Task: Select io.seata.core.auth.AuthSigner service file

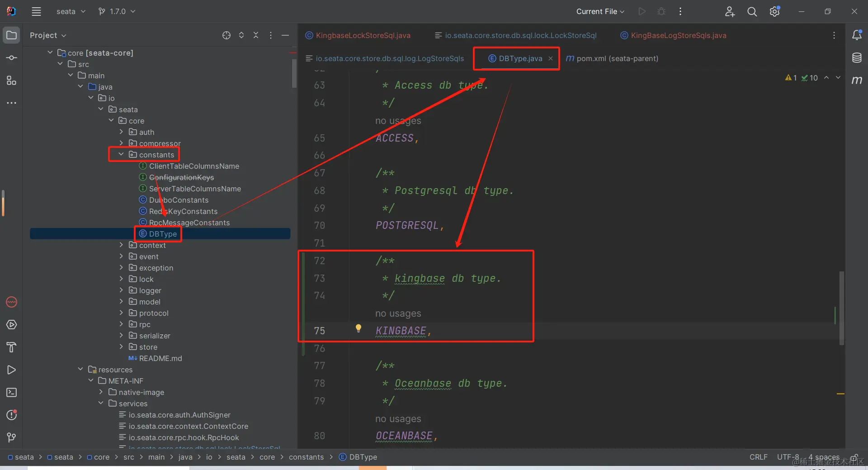Action: click(x=179, y=415)
